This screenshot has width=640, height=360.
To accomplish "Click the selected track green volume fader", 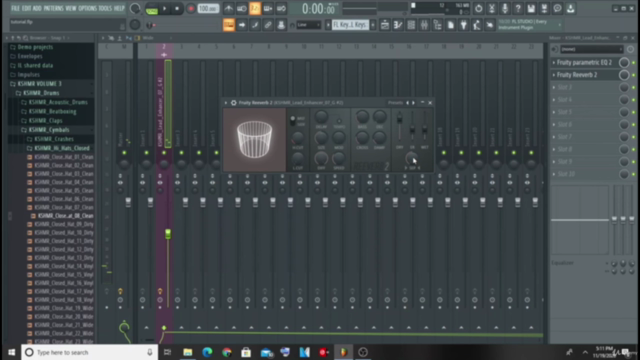I will pyautogui.click(x=168, y=234).
